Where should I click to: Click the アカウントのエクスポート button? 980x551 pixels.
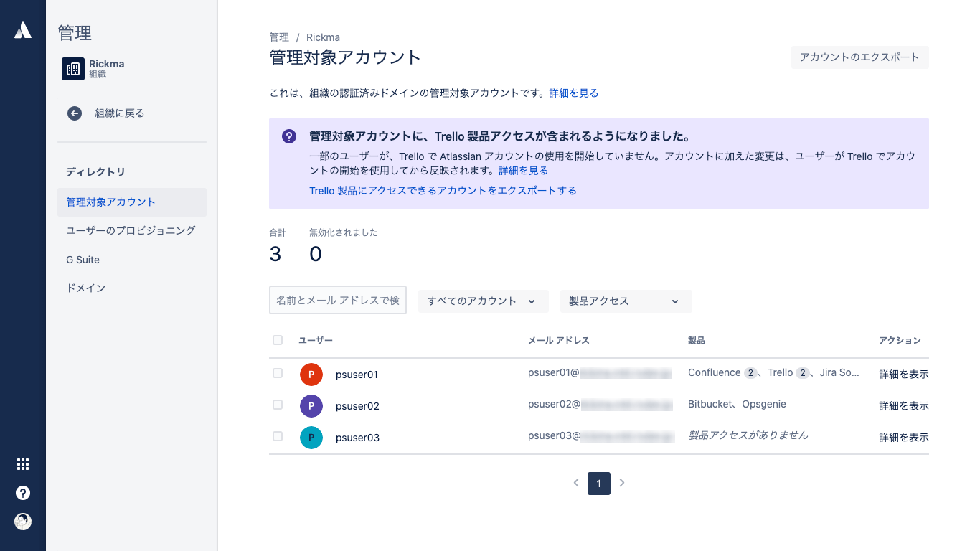click(860, 57)
